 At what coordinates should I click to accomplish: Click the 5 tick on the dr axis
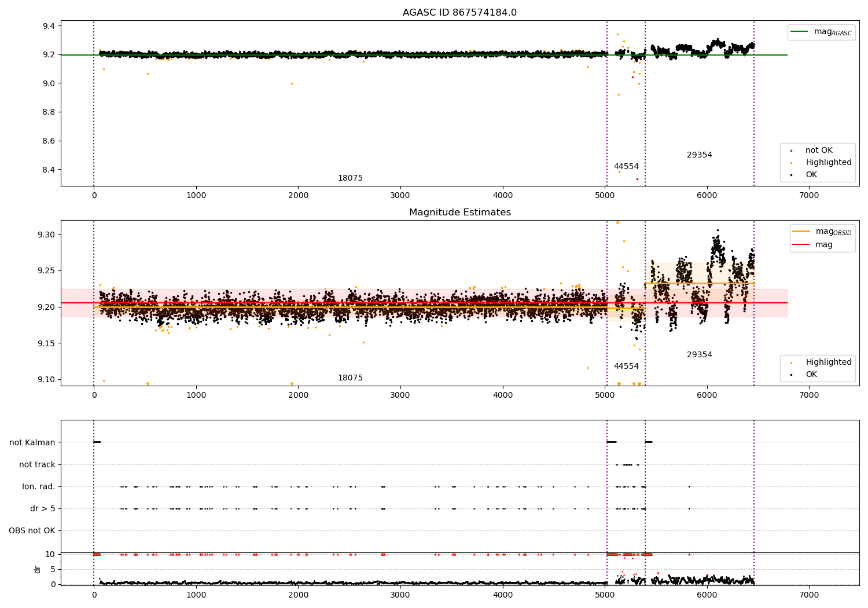(53, 569)
